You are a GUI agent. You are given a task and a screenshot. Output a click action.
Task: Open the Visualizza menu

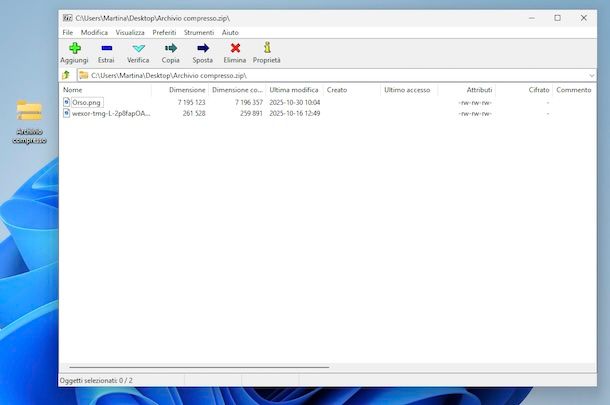pos(130,32)
